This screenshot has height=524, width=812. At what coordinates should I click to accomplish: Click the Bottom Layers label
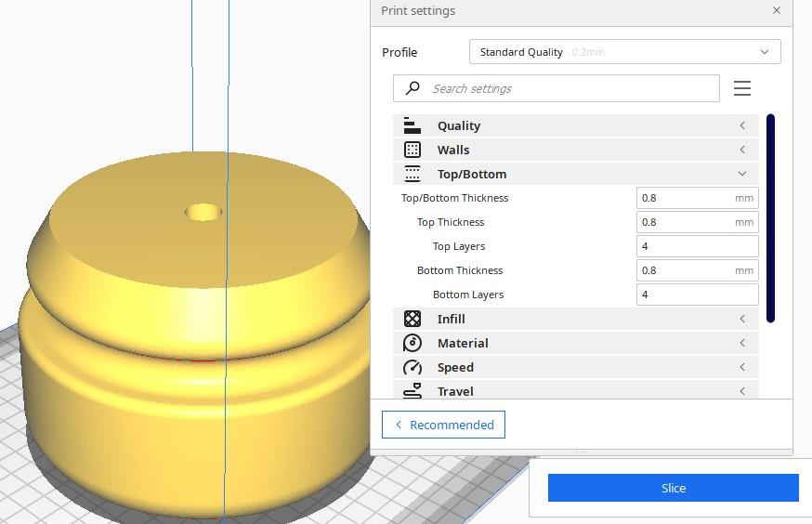tap(468, 295)
